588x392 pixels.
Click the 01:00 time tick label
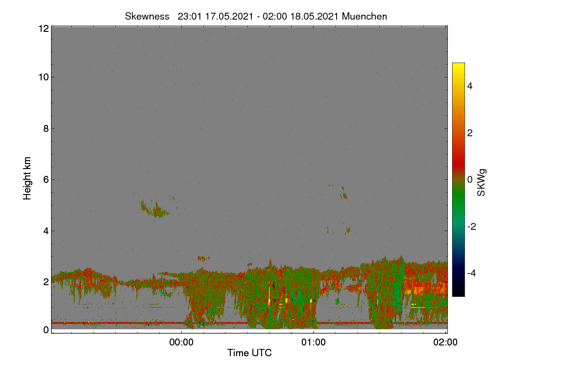314,343
